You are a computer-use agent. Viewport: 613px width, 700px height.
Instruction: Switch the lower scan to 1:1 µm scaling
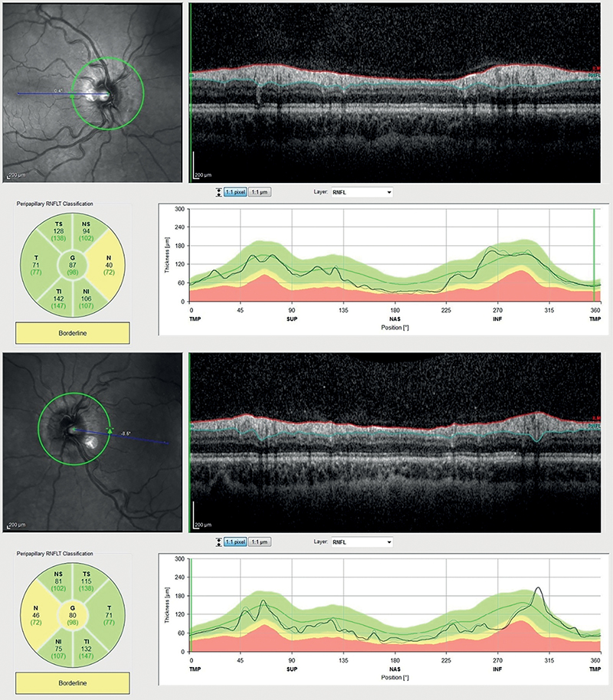(x=261, y=542)
